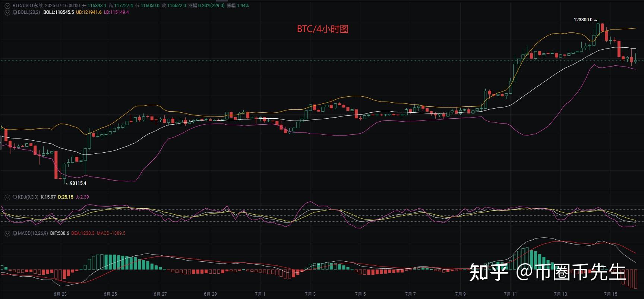Click the bell alert icon beside MACD
This screenshot has height=299, width=644.
point(15,233)
